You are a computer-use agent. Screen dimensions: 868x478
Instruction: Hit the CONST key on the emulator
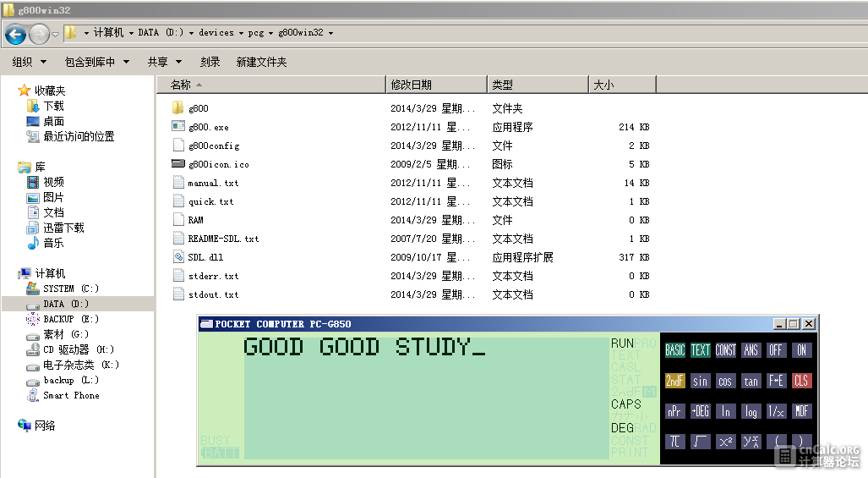725,350
